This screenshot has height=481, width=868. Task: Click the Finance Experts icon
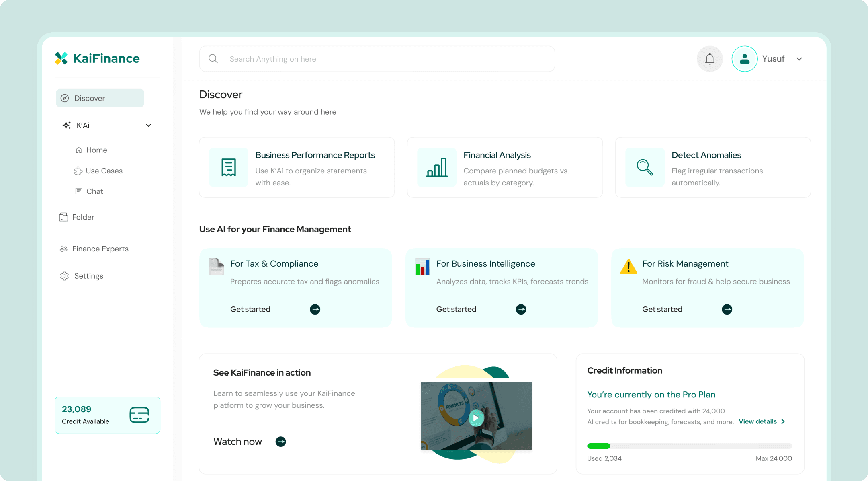pos(63,249)
